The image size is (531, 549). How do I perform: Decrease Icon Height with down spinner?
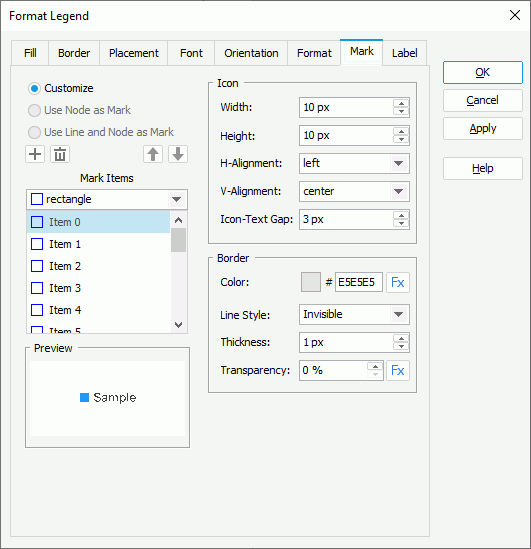(x=401, y=139)
